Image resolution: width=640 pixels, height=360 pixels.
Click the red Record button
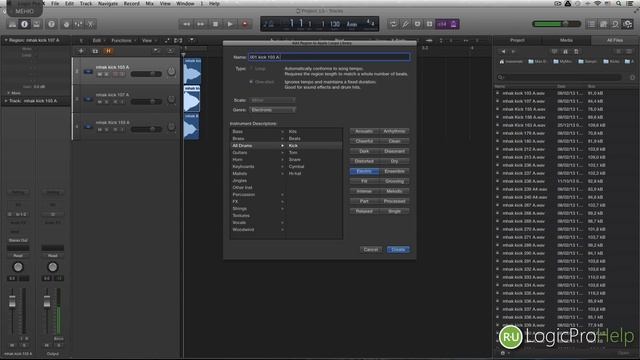[x=245, y=24]
